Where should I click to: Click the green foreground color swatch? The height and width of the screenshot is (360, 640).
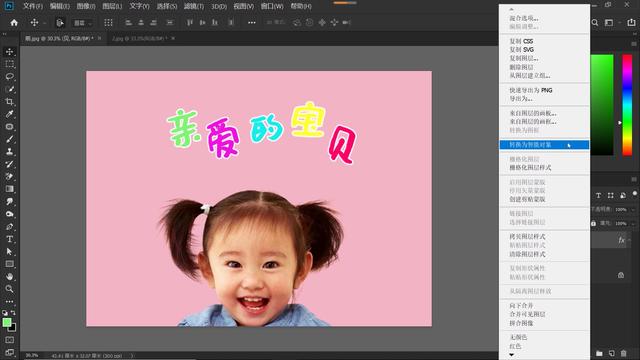[x=7, y=322]
